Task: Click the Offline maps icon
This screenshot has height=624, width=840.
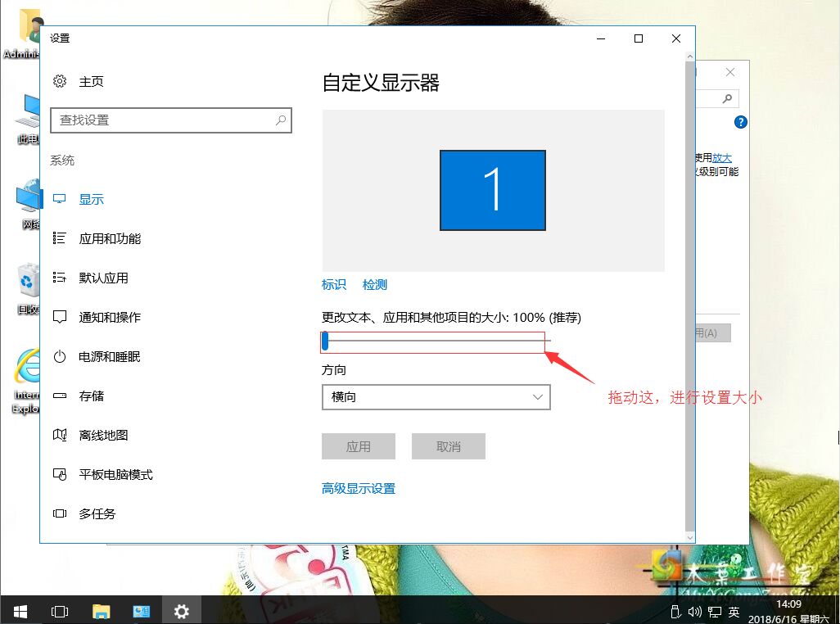Action: click(x=60, y=435)
